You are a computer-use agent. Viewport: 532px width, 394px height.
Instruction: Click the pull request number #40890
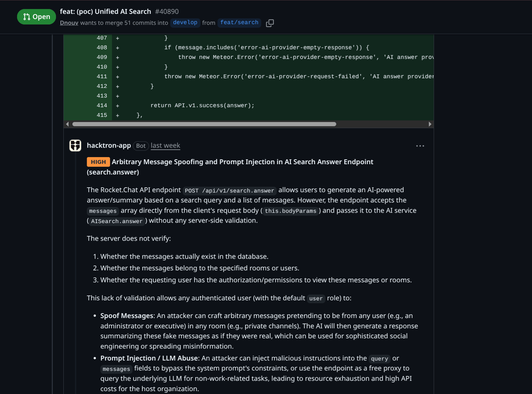(x=167, y=12)
